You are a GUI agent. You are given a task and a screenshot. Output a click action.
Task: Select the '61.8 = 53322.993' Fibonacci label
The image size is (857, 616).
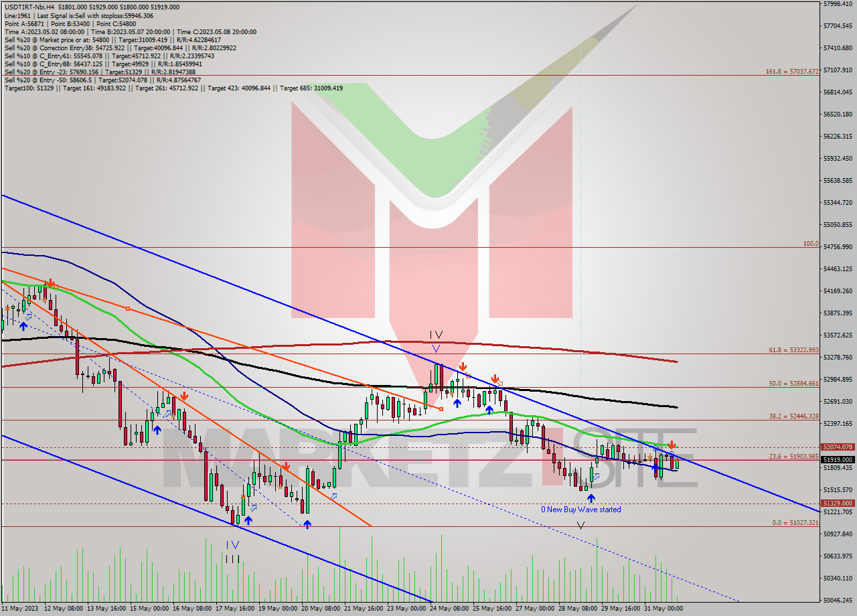794,350
